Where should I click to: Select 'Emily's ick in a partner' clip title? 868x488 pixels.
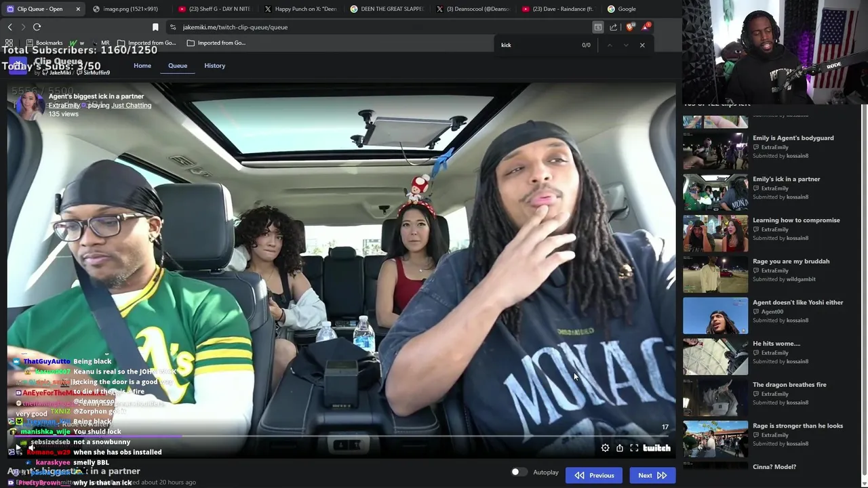(x=787, y=179)
